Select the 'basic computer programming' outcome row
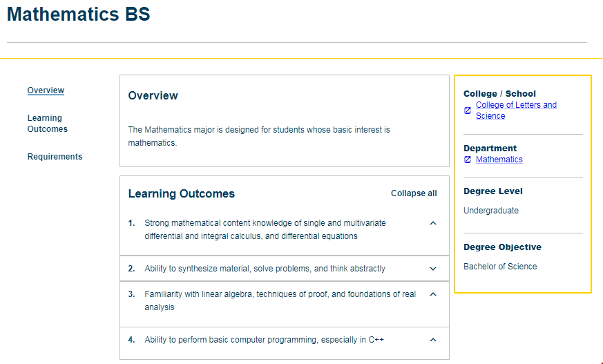 coord(264,340)
